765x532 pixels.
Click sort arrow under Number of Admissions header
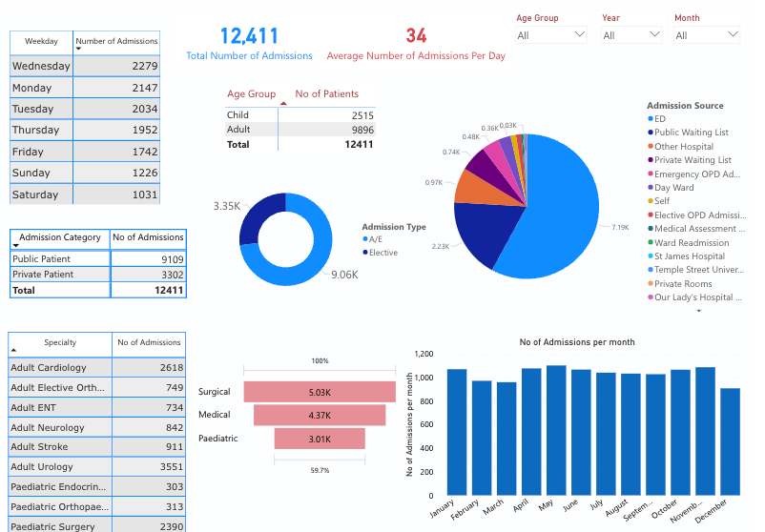coord(79,49)
